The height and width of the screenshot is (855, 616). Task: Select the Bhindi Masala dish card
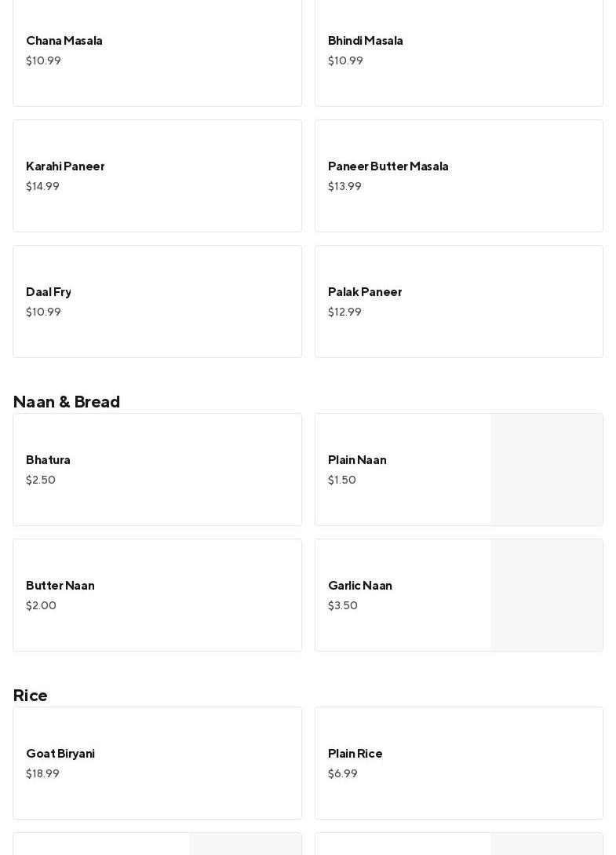458,50
